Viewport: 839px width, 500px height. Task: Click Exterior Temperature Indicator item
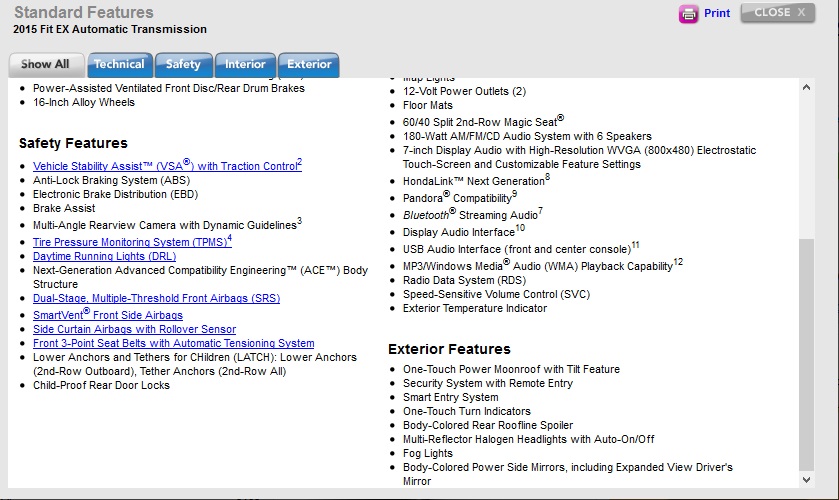tap(475, 308)
